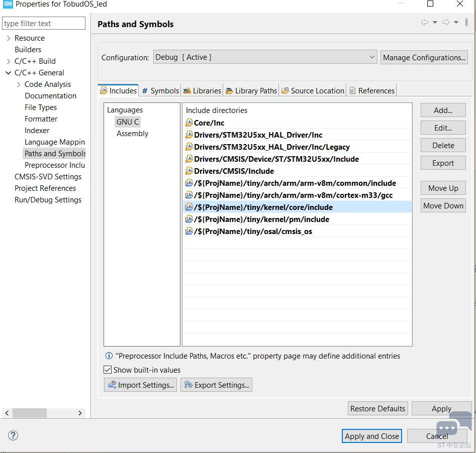The height and width of the screenshot is (453, 476).
Task: Click the help question mark icon
Action: tap(13, 435)
